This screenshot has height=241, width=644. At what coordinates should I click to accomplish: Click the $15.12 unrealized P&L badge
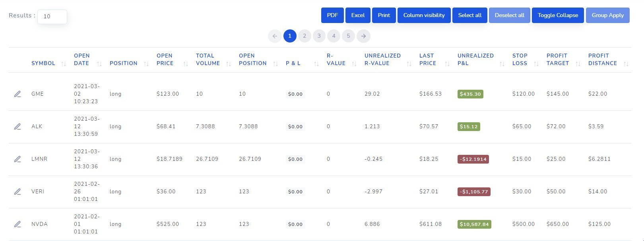[x=469, y=127]
